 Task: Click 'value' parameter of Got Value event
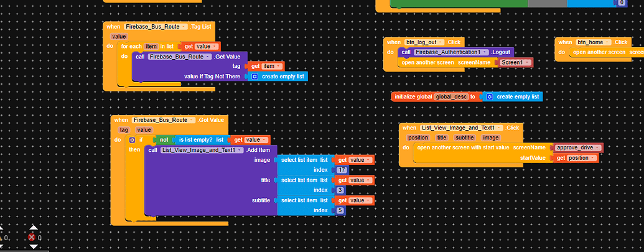pyautogui.click(x=144, y=130)
